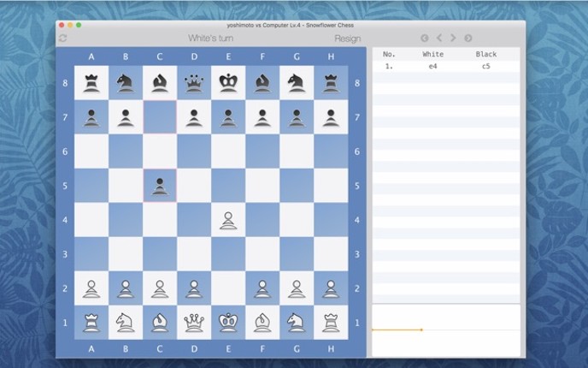Screen dimensions: 588x368
Task: Click the black pawn on C5
Action: click(x=160, y=186)
